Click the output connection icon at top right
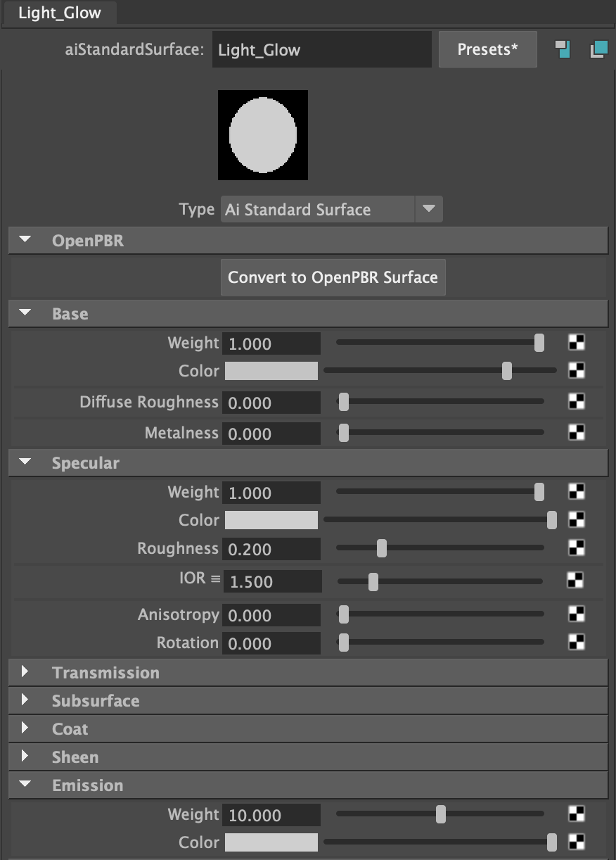616x860 pixels. [598, 49]
